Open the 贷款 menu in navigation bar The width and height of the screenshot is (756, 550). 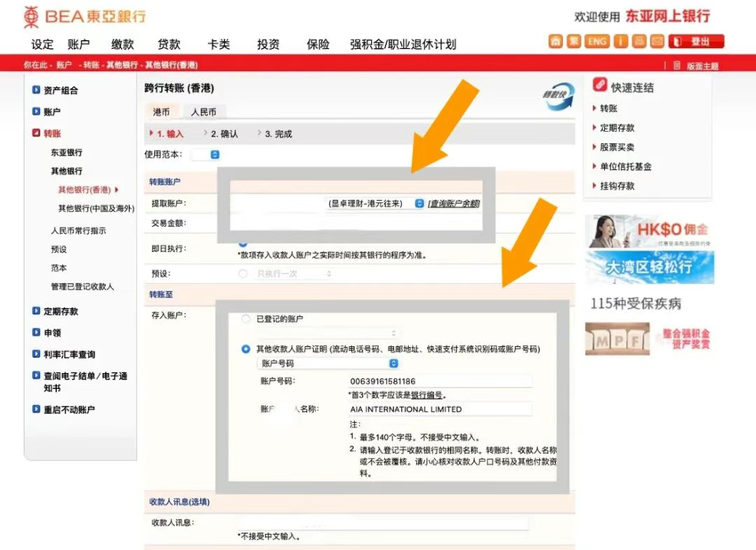pyautogui.click(x=169, y=44)
